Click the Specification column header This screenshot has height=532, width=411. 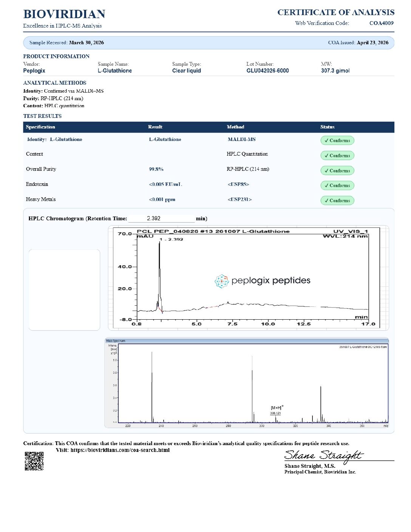(x=40, y=127)
